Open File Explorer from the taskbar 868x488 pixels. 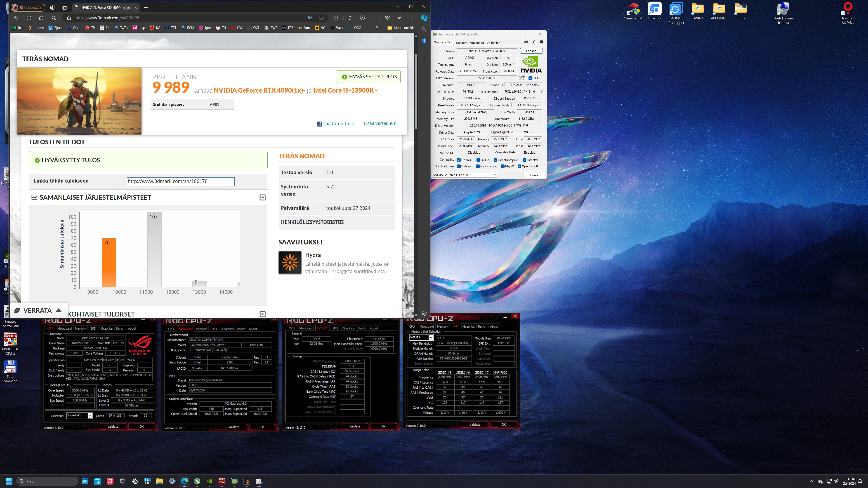pyautogui.click(x=160, y=481)
